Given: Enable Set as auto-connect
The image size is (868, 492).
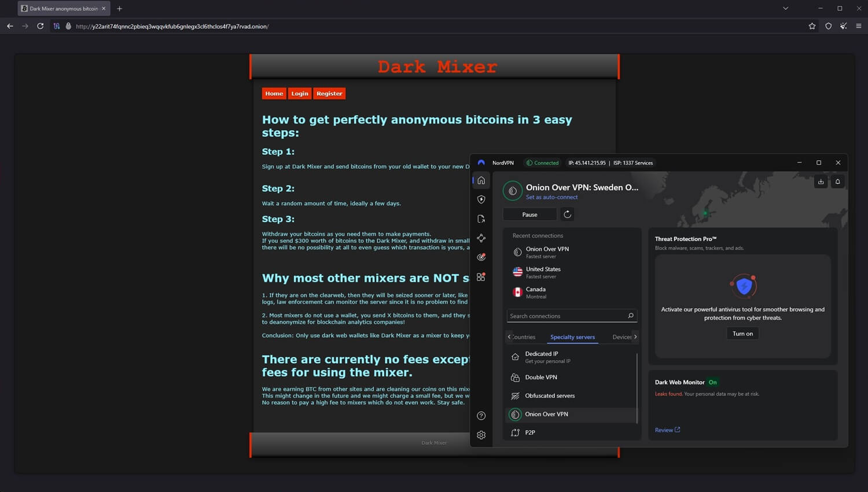Looking at the screenshot, I should [551, 197].
